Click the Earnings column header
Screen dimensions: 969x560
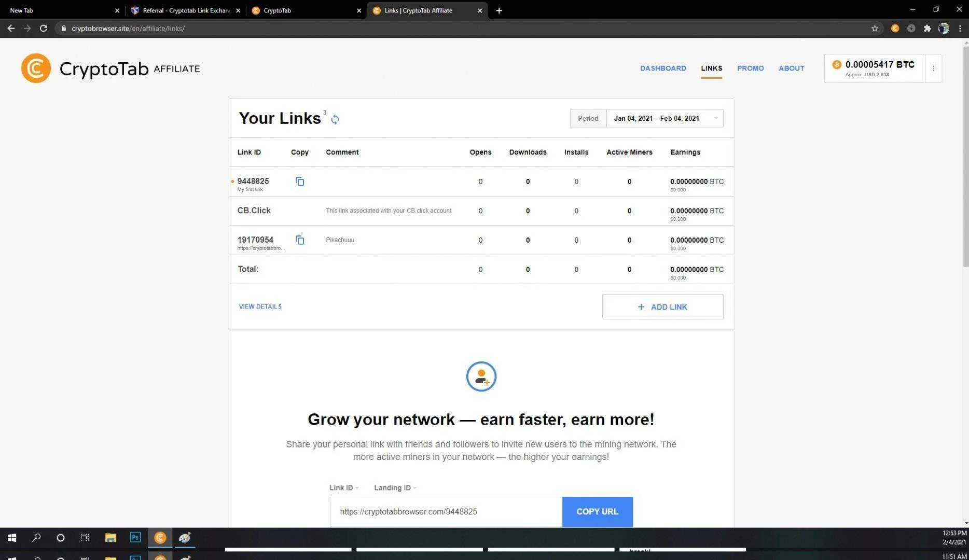685,152
